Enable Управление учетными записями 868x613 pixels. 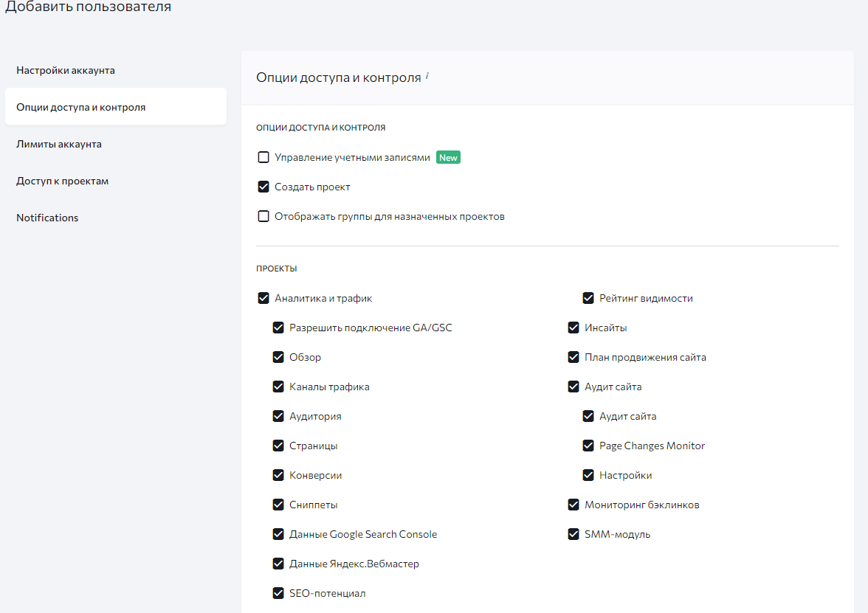point(263,157)
